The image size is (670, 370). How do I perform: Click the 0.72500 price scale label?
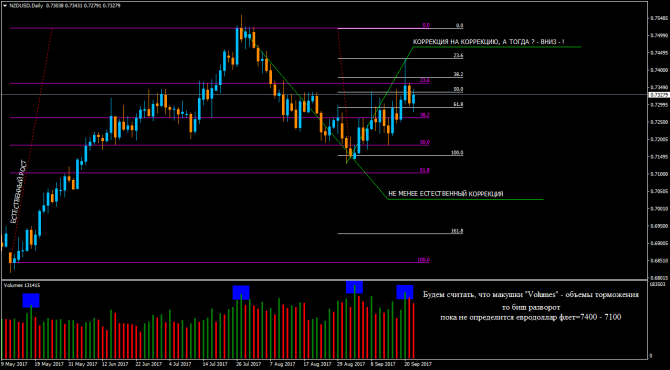[x=658, y=122]
